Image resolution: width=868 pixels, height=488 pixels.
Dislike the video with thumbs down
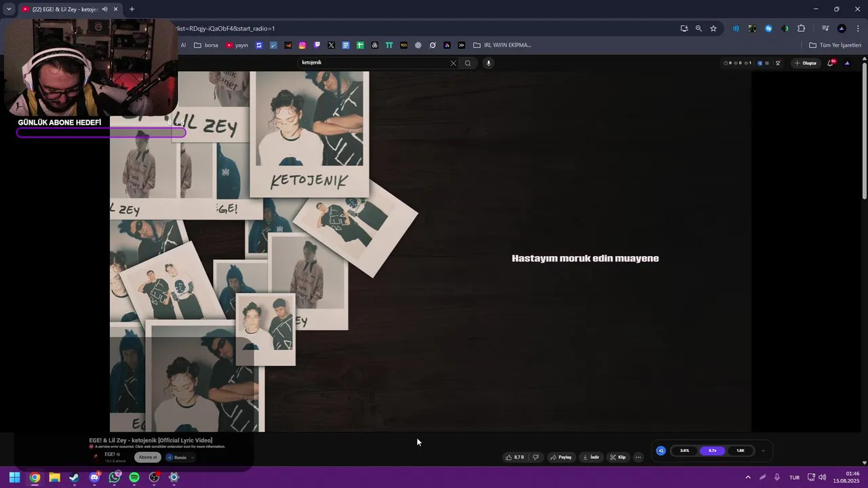click(536, 457)
